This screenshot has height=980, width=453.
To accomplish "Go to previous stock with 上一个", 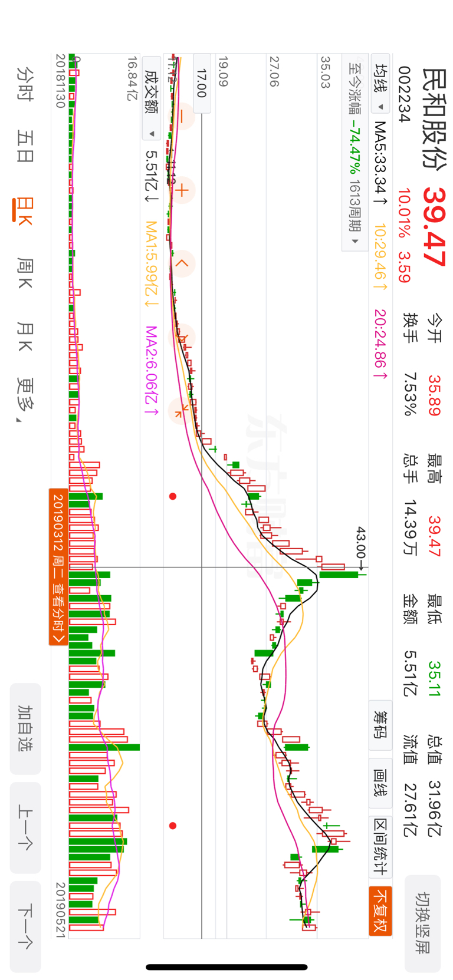I will point(25,827).
